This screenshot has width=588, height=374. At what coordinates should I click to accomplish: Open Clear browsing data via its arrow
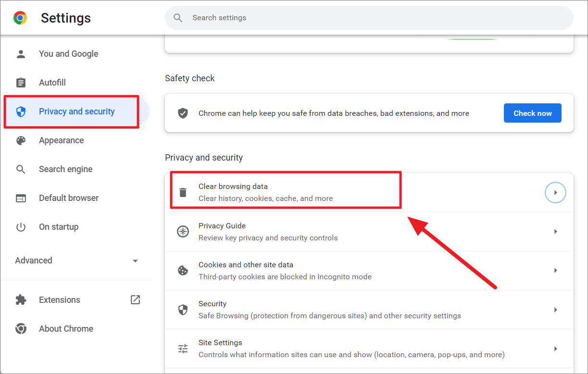tap(555, 192)
